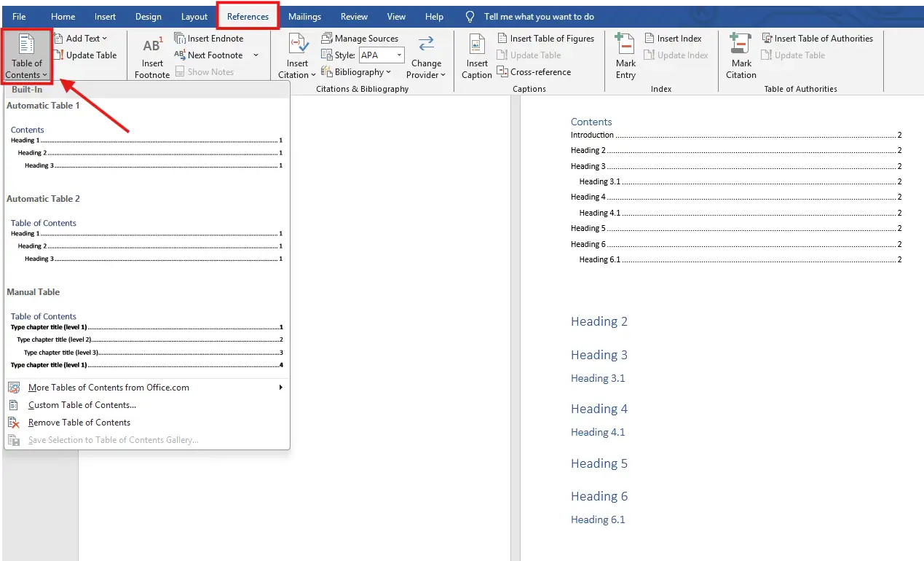
Task: Click Insert Endnote
Action: [x=209, y=38]
